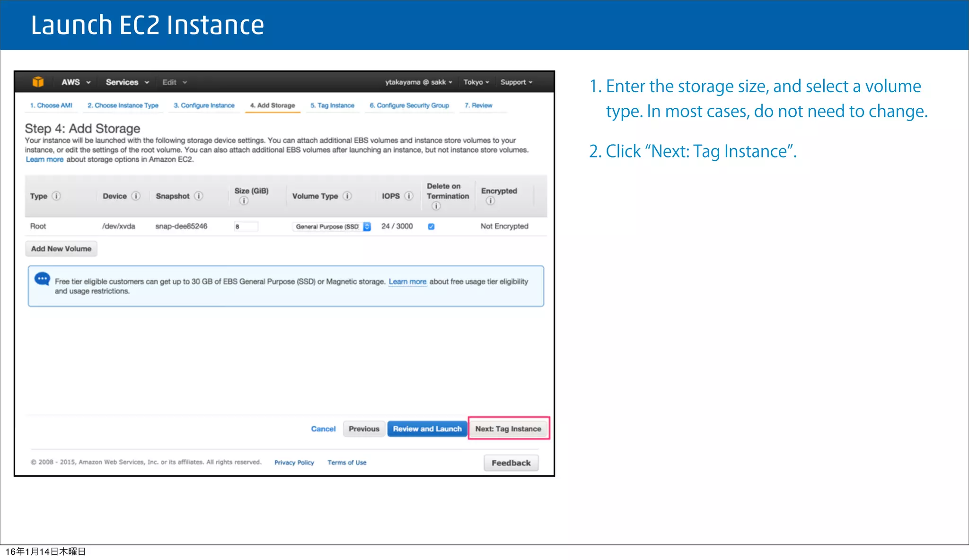Go to 1. Choose AMI step

click(51, 105)
